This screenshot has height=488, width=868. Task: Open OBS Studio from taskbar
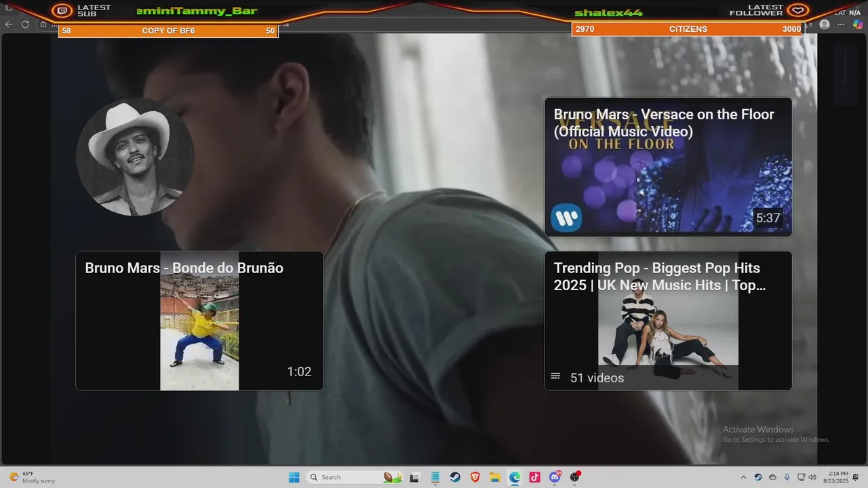pos(575,477)
